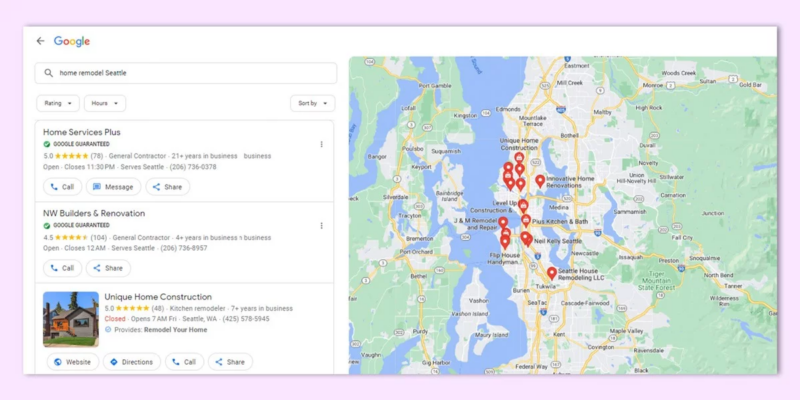The image size is (800, 400).
Task: Message Home Services Plus
Action: tap(113, 187)
